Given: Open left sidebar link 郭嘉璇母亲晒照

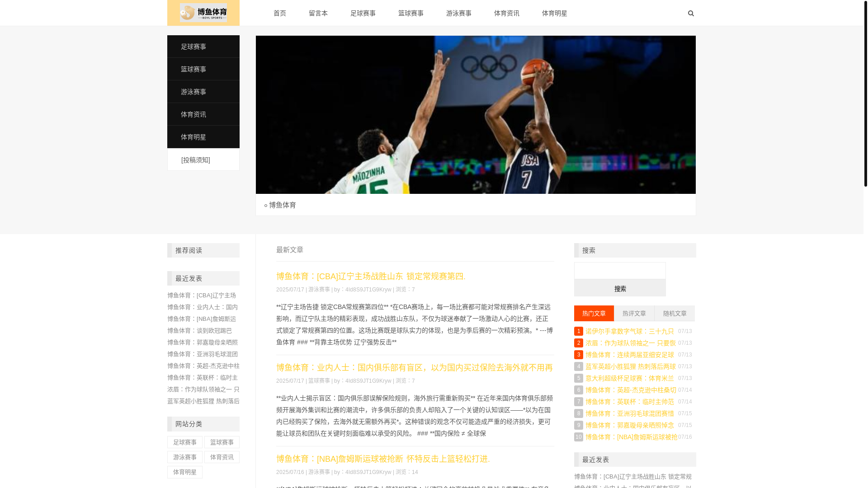Looking at the screenshot, I should pyautogui.click(x=203, y=342).
